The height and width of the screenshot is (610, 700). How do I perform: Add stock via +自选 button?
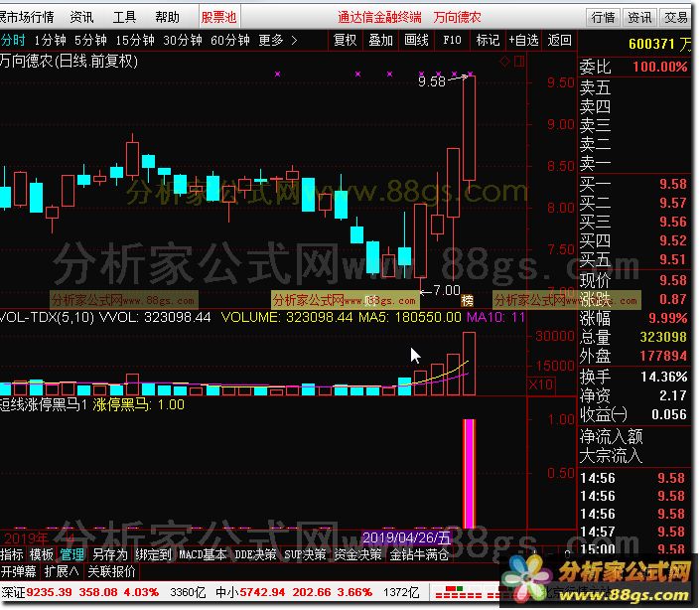pos(523,40)
